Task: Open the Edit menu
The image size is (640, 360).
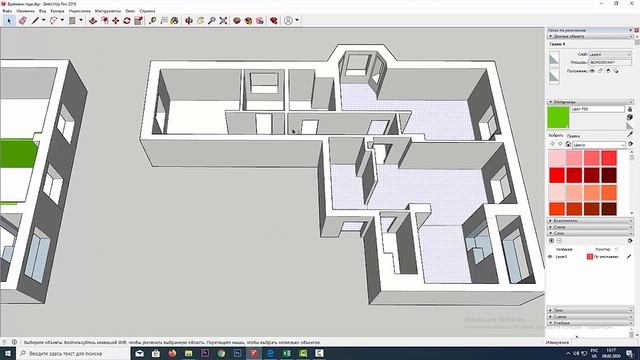Action: 25,11
